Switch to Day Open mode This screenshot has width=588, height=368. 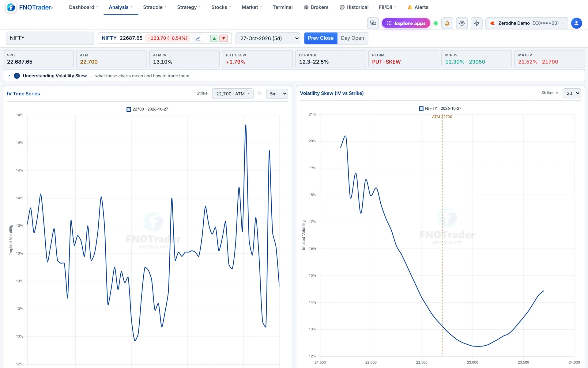click(x=352, y=38)
